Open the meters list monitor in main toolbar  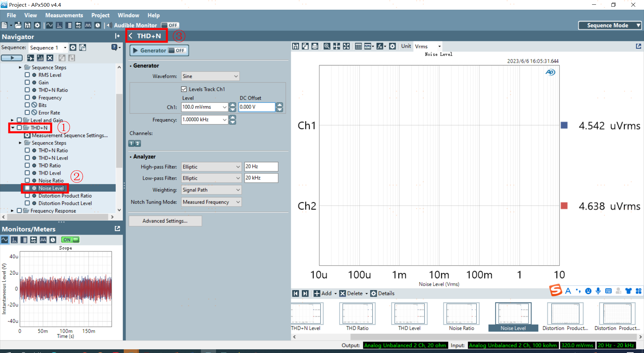click(x=69, y=25)
